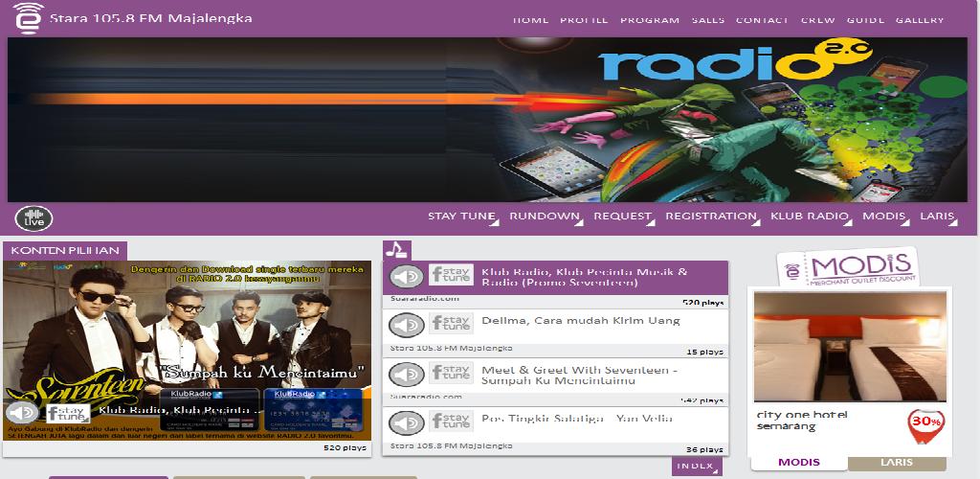Open Meet & Greet With Seventeen title
This screenshot has width=980, height=479.
click(580, 376)
